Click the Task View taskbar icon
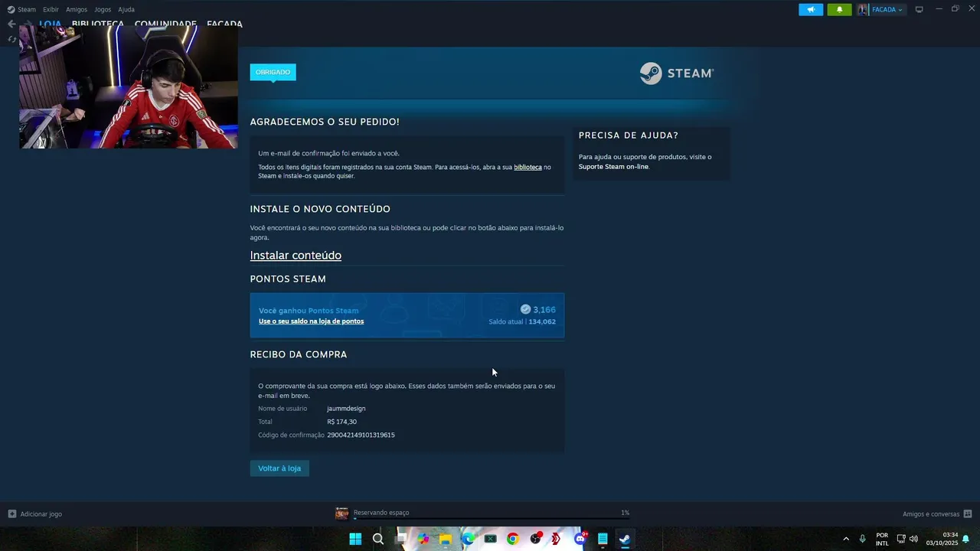 (x=400, y=539)
